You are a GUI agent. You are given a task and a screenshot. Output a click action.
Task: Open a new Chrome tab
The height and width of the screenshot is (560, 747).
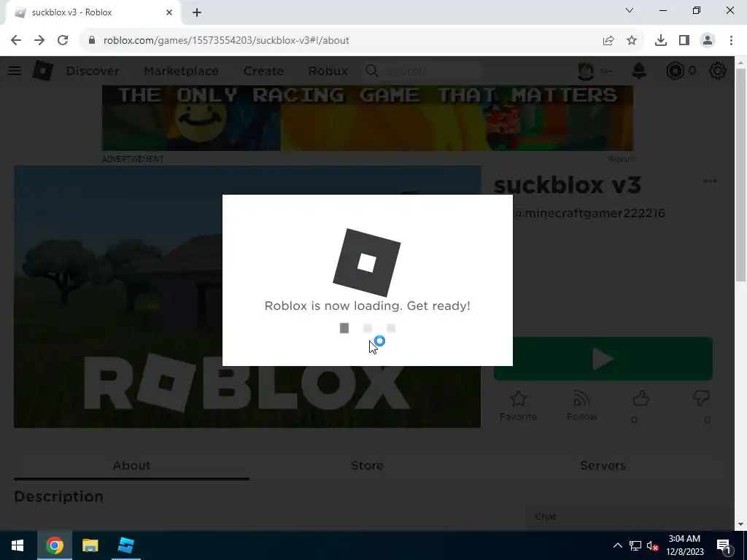[197, 12]
